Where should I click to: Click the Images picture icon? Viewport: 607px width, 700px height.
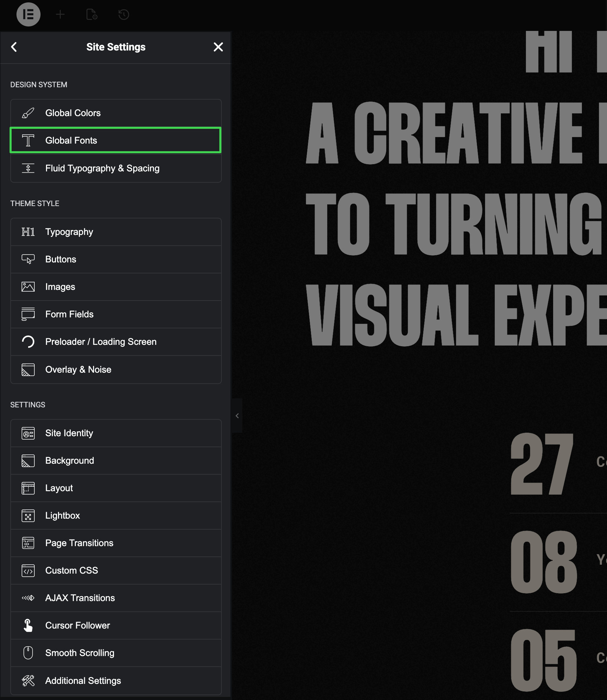click(28, 287)
